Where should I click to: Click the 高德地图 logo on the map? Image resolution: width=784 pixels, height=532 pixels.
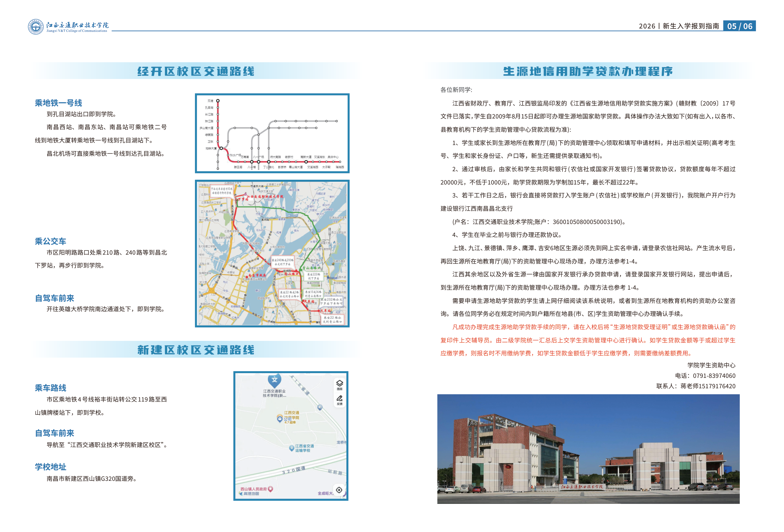[249, 493]
